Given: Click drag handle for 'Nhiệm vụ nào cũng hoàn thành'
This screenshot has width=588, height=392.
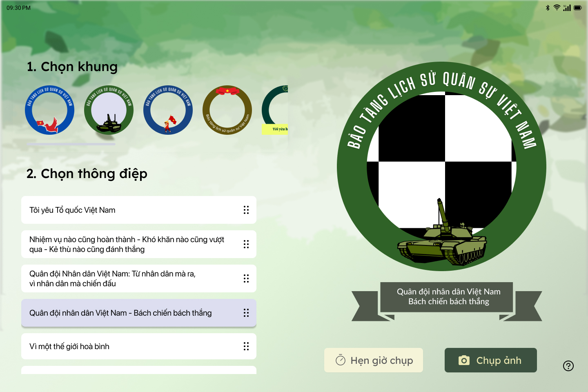Looking at the screenshot, I should pos(246,244).
